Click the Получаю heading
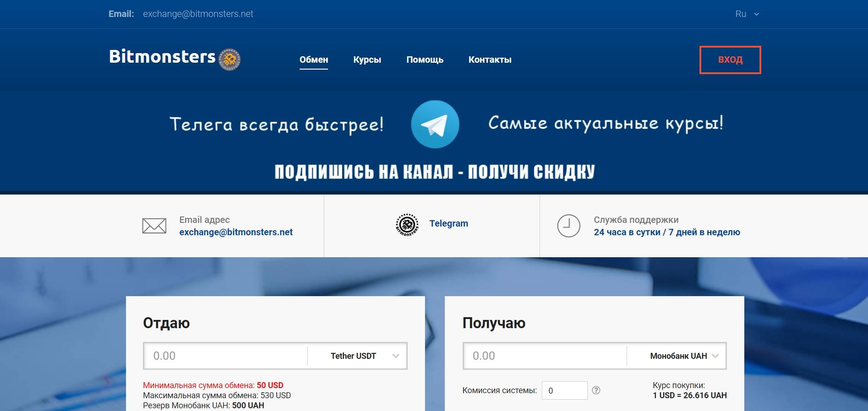 [494, 323]
